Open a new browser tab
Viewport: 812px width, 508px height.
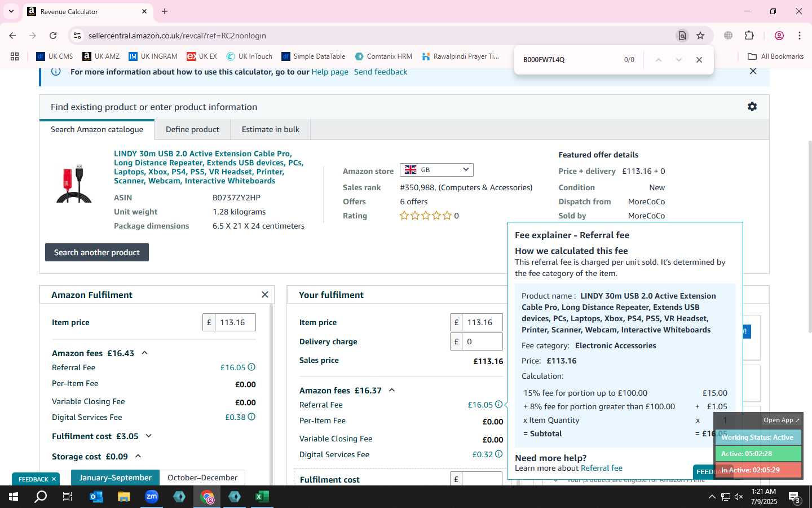(x=165, y=11)
